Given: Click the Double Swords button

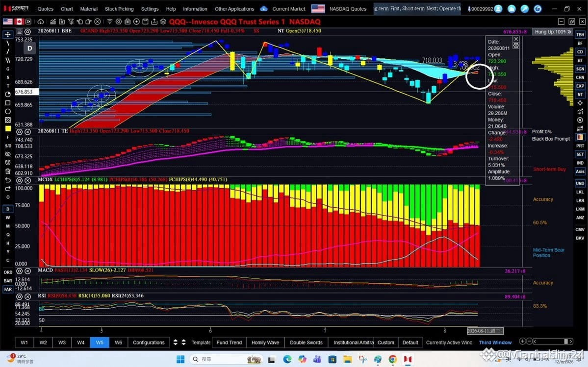Looking at the screenshot, I should pos(306,343).
